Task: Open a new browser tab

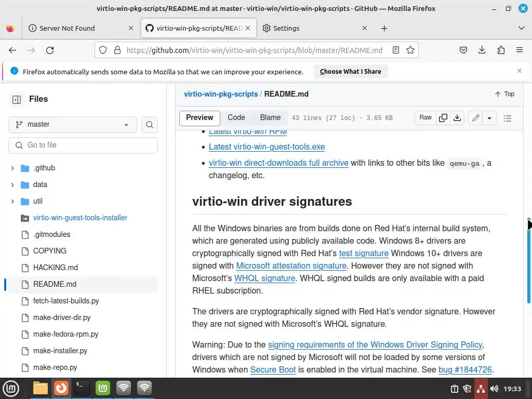Action: coord(384,29)
